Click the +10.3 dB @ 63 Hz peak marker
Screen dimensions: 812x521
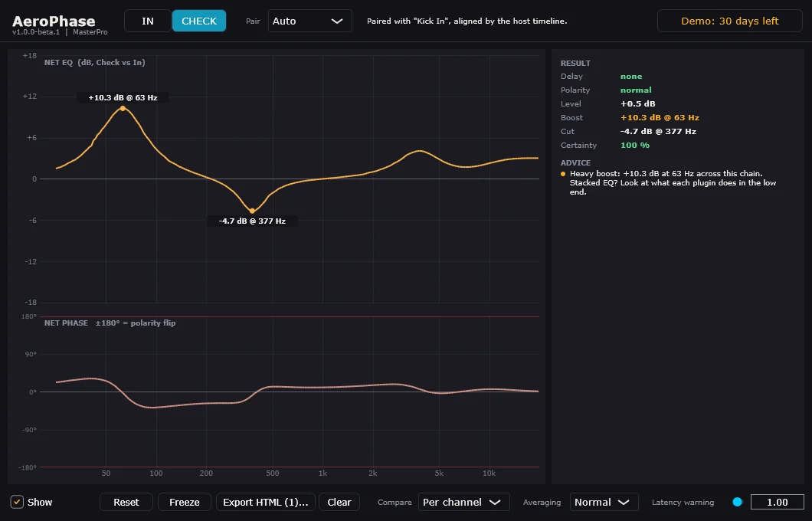coord(123,108)
